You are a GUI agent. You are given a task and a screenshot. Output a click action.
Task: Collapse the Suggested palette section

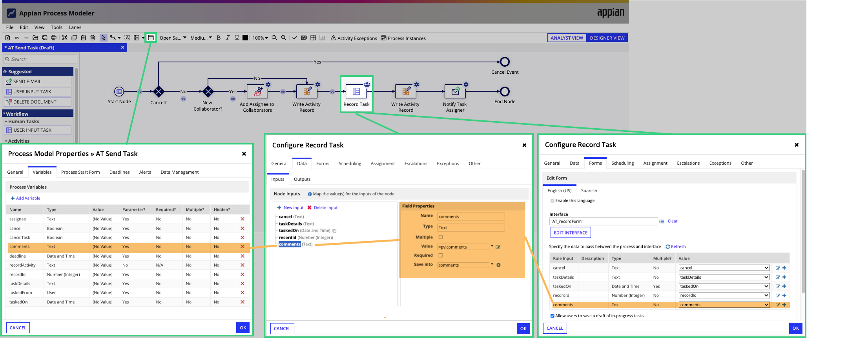tap(38, 72)
